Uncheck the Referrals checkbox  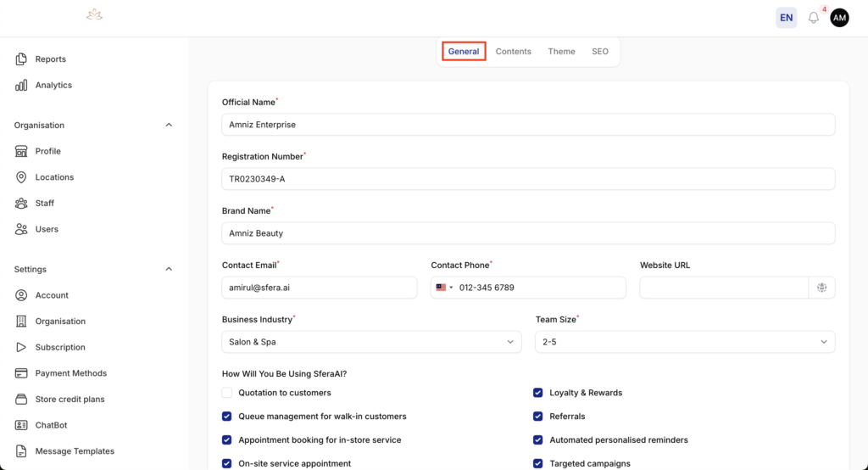tap(538, 417)
